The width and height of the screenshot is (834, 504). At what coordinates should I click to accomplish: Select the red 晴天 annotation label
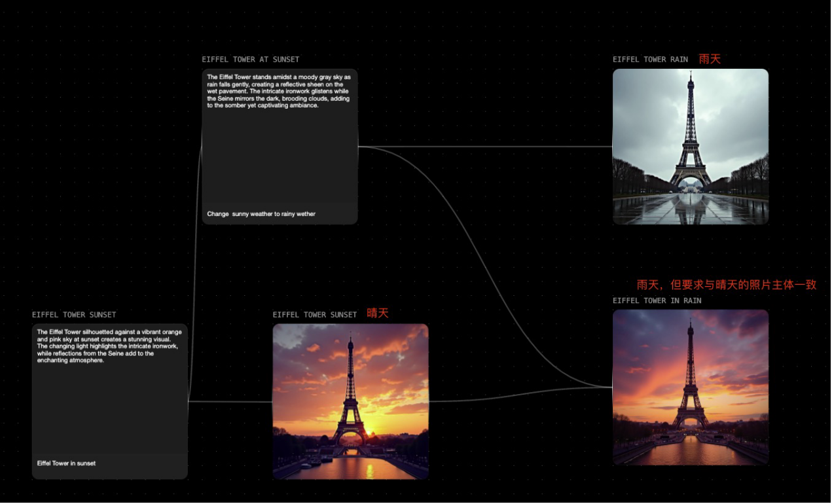point(378,314)
